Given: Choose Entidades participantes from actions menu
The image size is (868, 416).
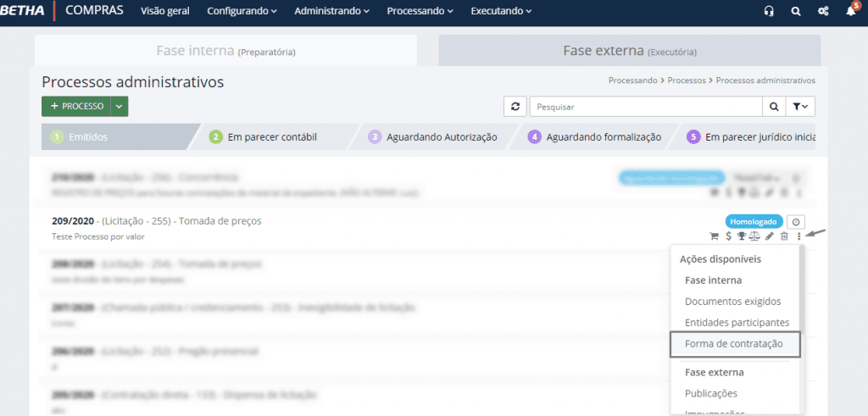Looking at the screenshot, I should pos(737,323).
